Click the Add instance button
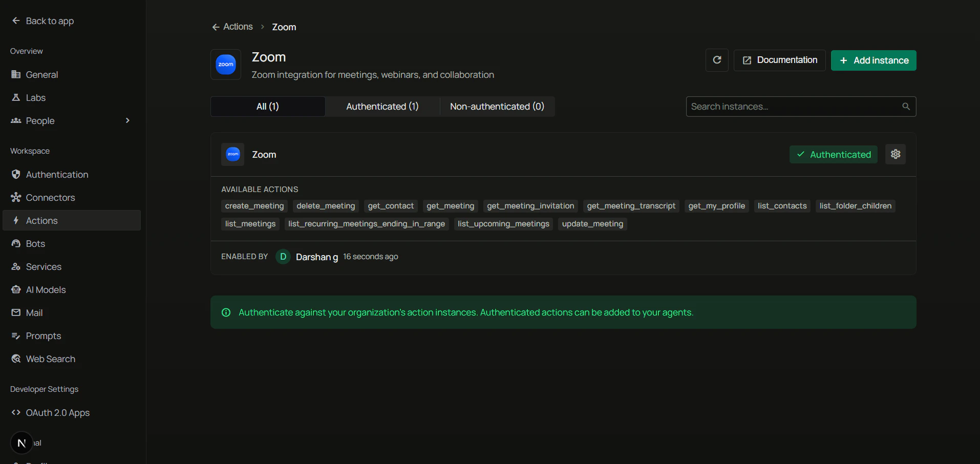This screenshot has width=980, height=464. (x=874, y=60)
